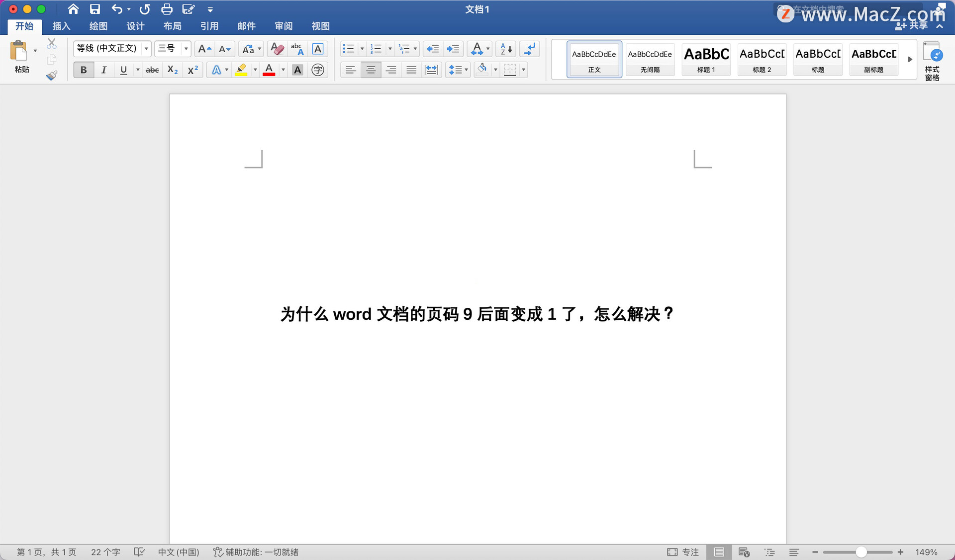The width and height of the screenshot is (955, 560).
Task: Save the document with floppy icon
Action: point(95,9)
